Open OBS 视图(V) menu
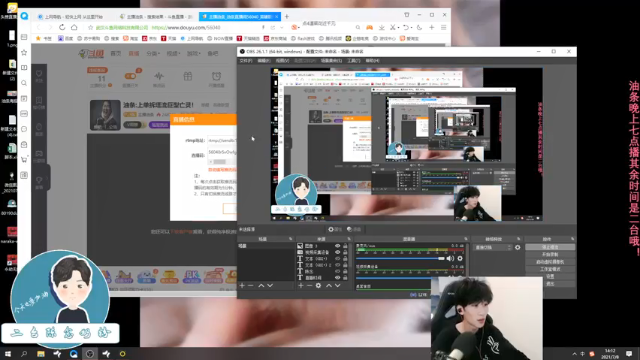This screenshot has width=640, height=360. (282, 61)
